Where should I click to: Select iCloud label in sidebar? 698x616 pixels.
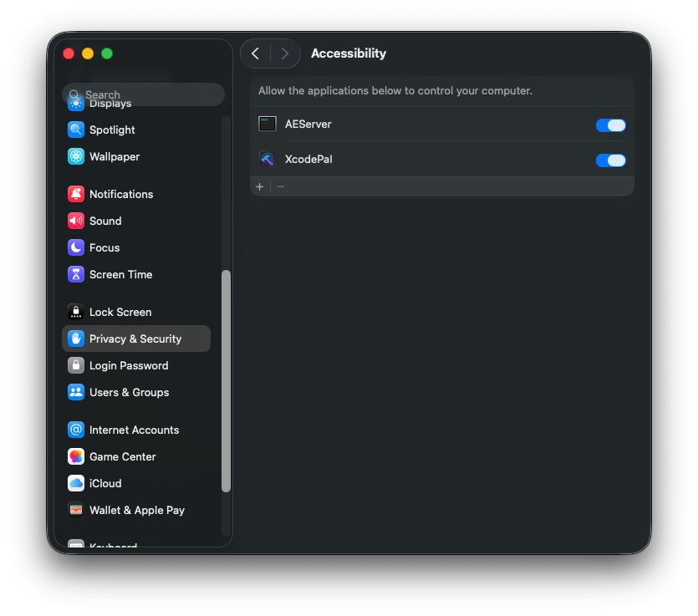[x=105, y=484]
